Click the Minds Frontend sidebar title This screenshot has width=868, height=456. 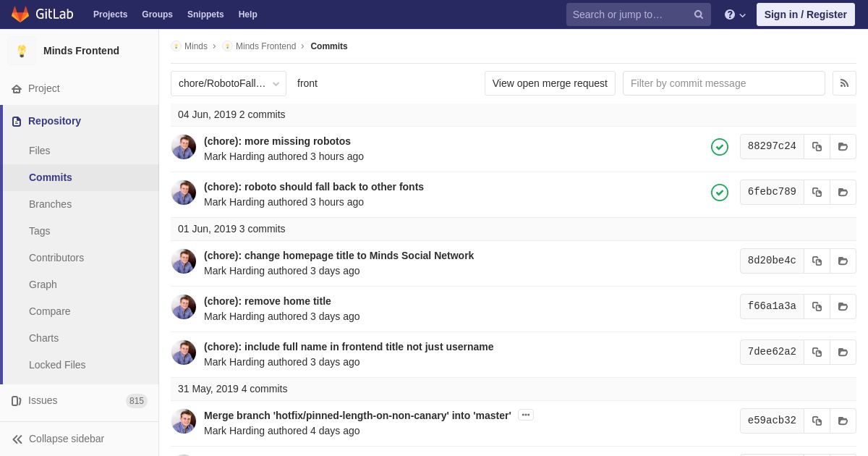[x=81, y=51]
